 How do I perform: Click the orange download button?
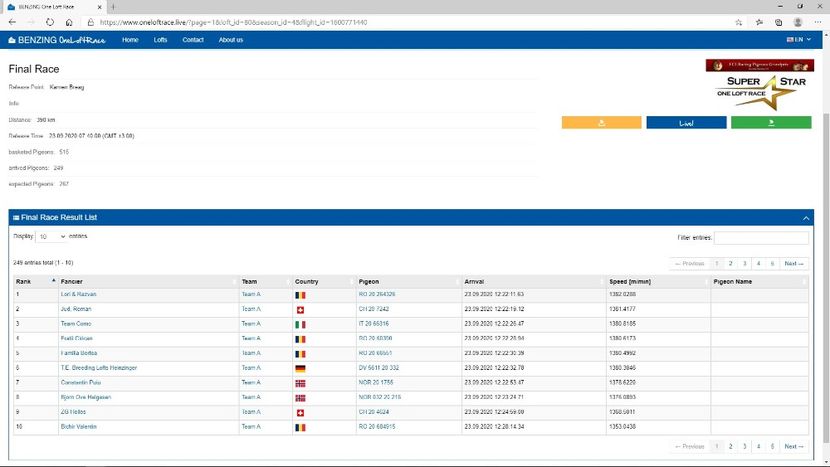tap(601, 123)
